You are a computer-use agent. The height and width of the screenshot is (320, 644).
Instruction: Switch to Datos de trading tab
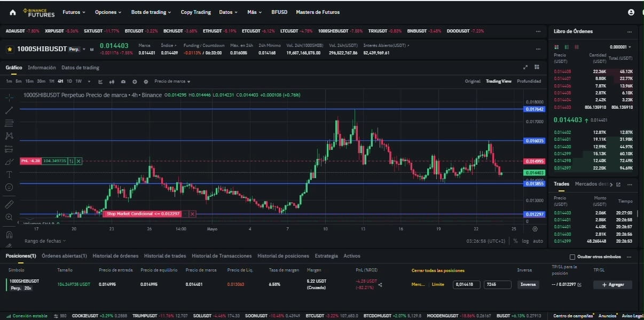click(x=80, y=68)
